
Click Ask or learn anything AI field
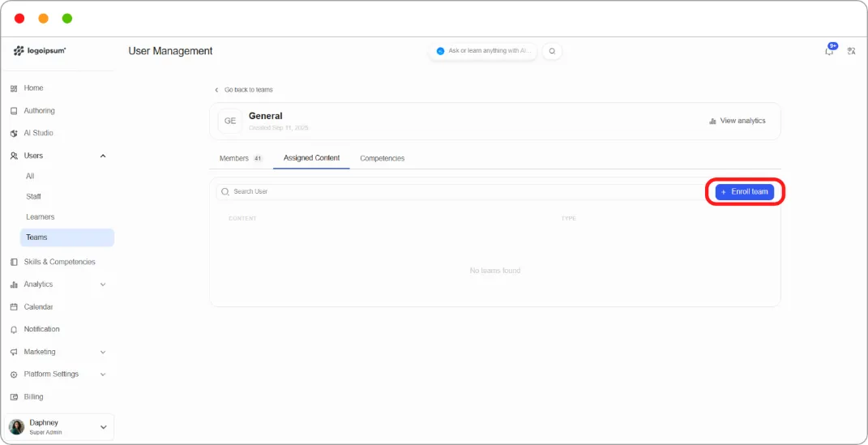coord(483,51)
